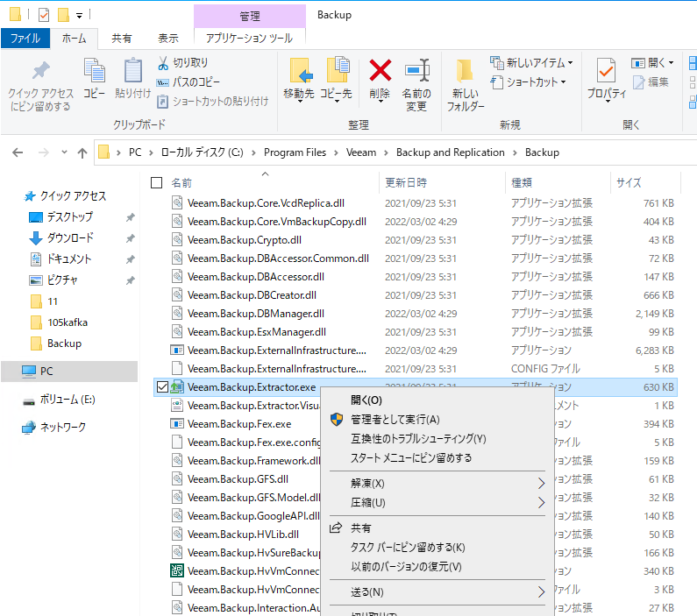Click the Volume (E:) drive icon
This screenshot has width=697, height=616.
click(x=29, y=401)
